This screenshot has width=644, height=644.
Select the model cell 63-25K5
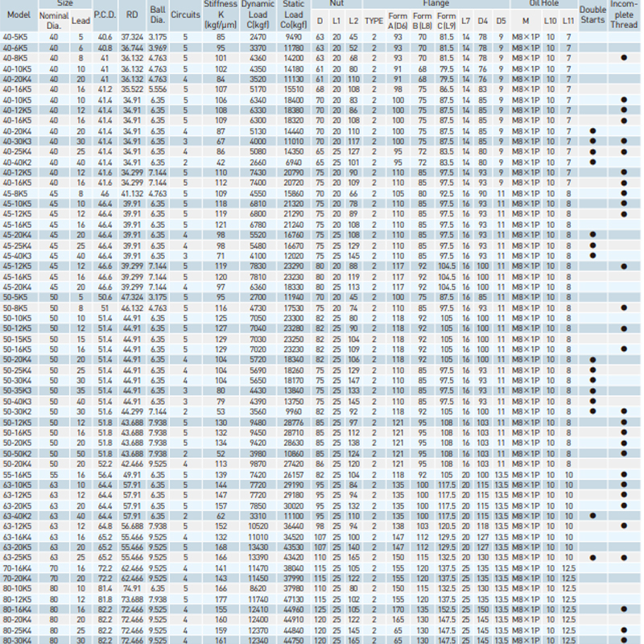click(x=18, y=557)
